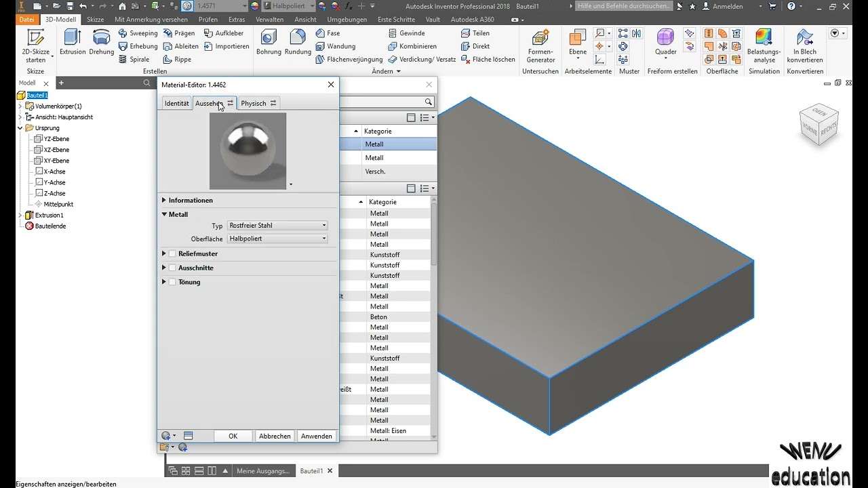Open the Formen-Generator
This screenshot has height=488, width=868.
tap(540, 46)
